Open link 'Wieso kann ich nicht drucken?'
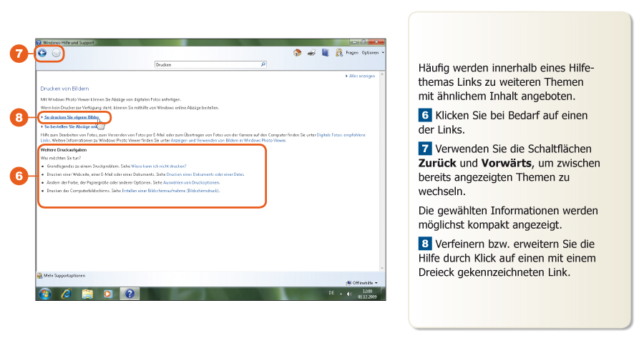 (x=158, y=165)
